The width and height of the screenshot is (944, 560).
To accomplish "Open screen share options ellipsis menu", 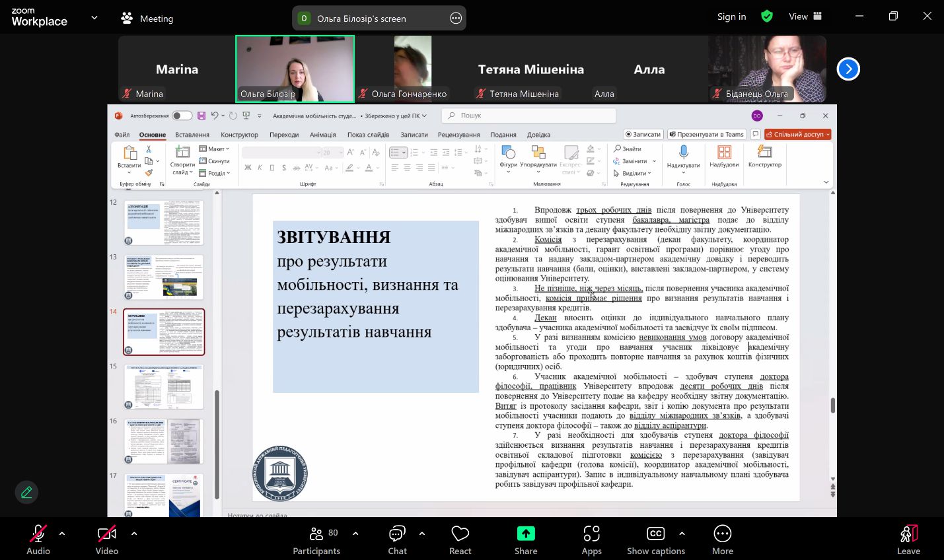I will [456, 18].
